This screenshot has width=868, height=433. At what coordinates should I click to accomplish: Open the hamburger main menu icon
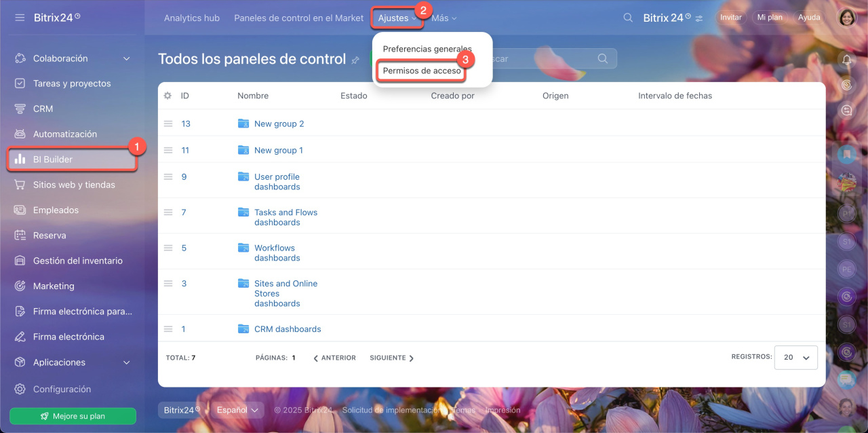(x=20, y=18)
